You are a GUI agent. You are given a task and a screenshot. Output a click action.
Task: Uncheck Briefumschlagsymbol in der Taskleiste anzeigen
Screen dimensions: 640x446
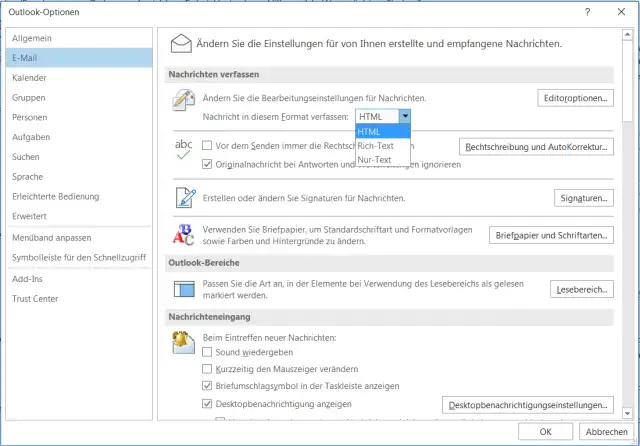coord(207,386)
